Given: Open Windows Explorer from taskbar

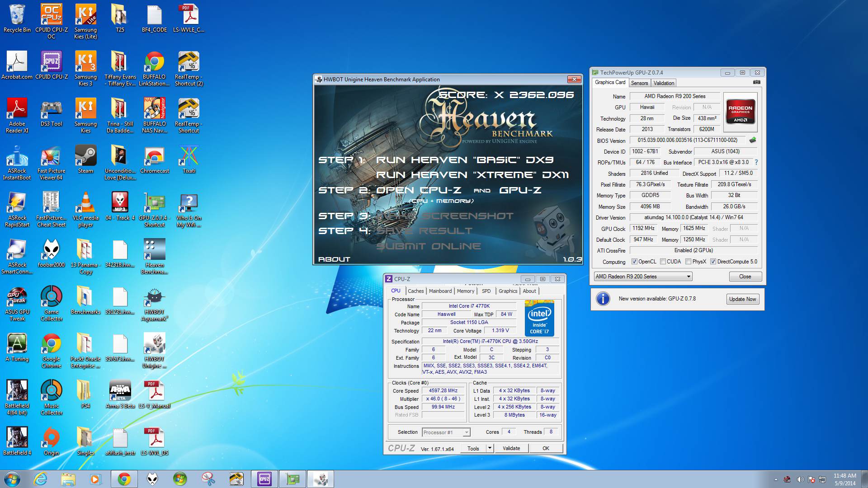Looking at the screenshot, I should (68, 479).
